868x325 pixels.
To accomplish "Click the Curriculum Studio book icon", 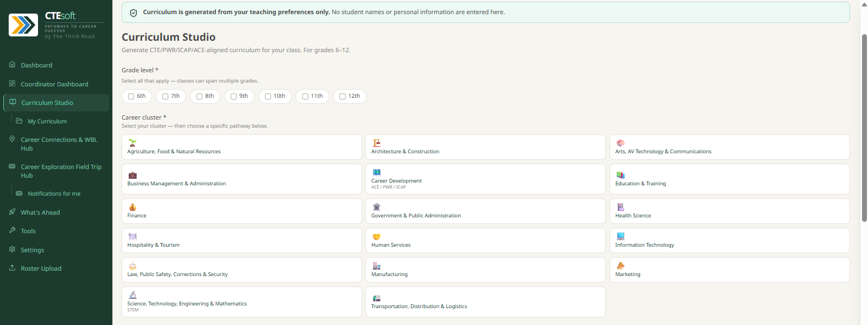I will pos(12,102).
